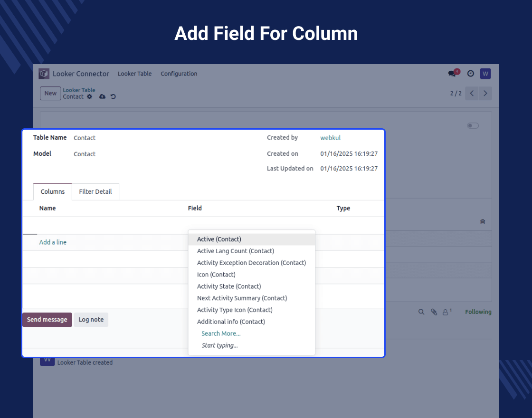Switch to the Filter Detail tab
This screenshot has height=418, width=532.
click(95, 192)
